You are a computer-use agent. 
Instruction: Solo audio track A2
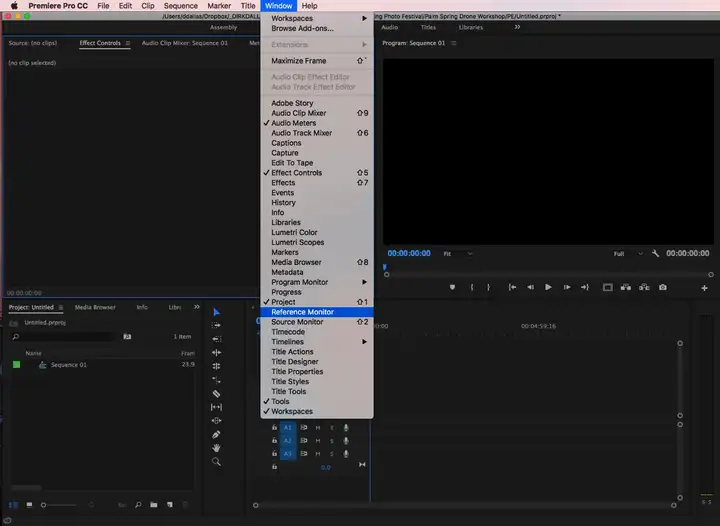[332, 441]
